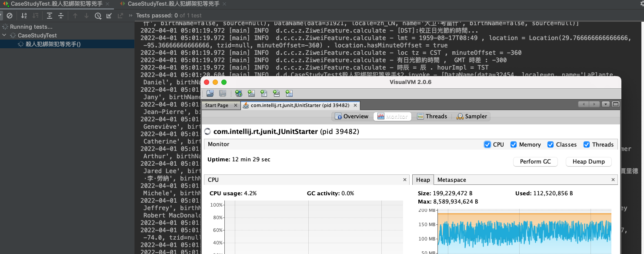Sort test results alphabetically
Screen dimensions: 644x254
pyautogui.click(x=24, y=16)
